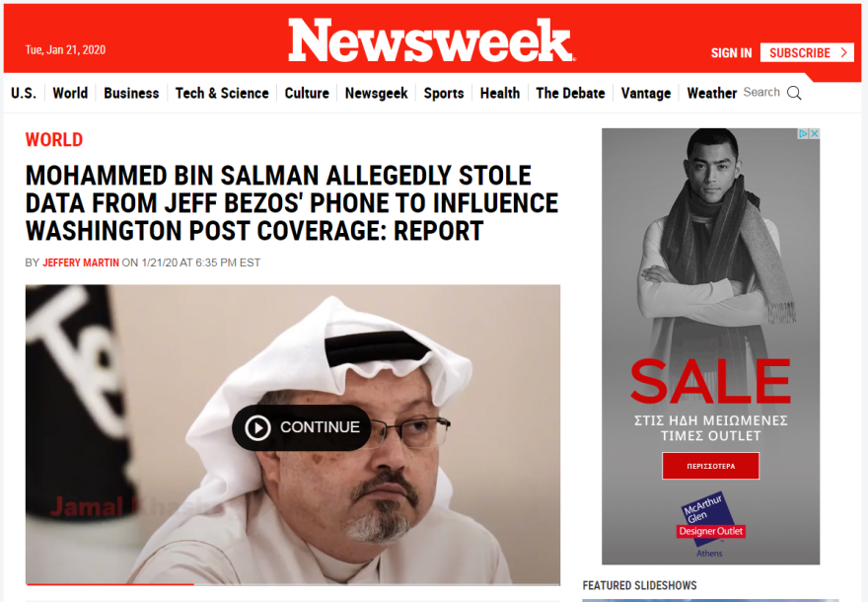The width and height of the screenshot is (868, 602).
Task: Select Tech & Science in navigation
Action: coord(222,93)
